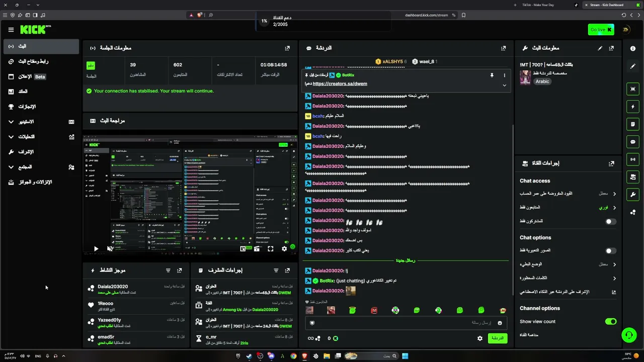Open the creators.sa/dwem link
644x362 pixels.
tap(340, 83)
